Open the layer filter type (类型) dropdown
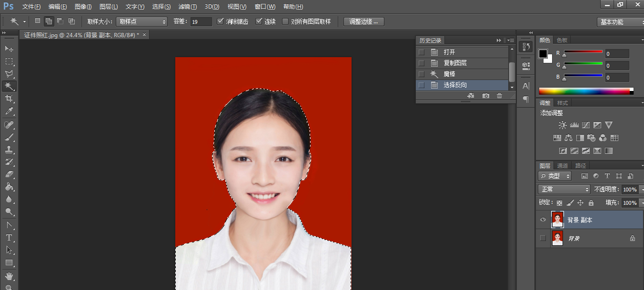This screenshot has height=290, width=644. 555,176
